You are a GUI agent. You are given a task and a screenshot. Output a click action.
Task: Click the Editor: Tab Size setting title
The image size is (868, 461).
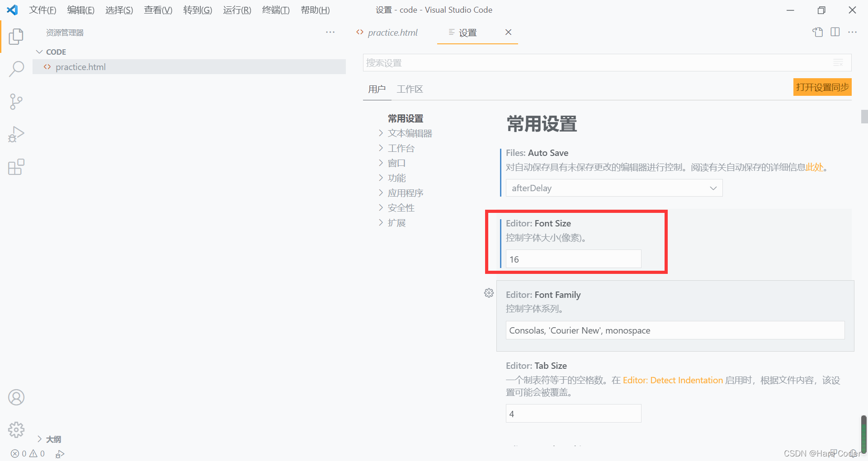point(536,366)
